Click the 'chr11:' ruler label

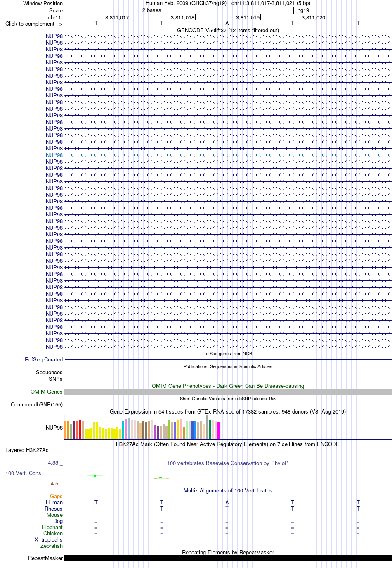55,17
